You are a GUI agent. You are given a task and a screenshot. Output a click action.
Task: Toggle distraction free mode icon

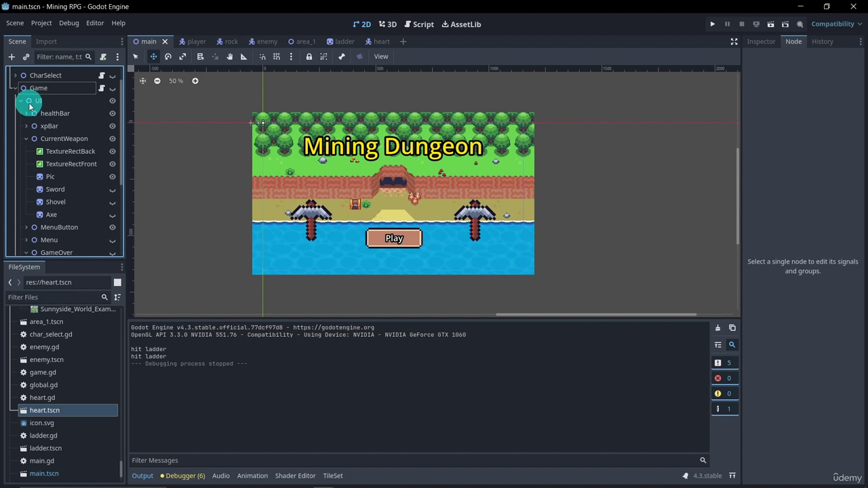[x=734, y=41]
